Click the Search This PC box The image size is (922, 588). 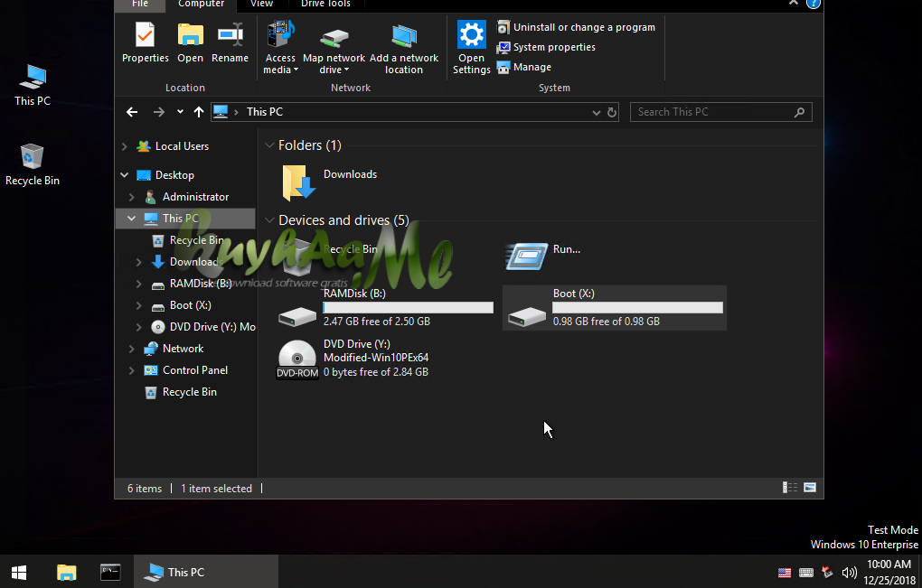(721, 112)
